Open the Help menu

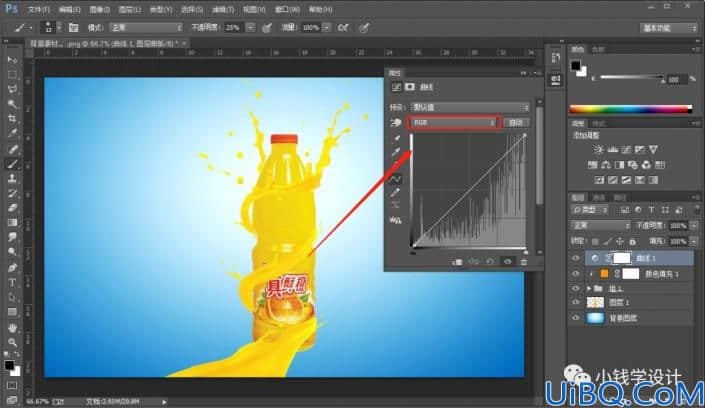coord(320,9)
